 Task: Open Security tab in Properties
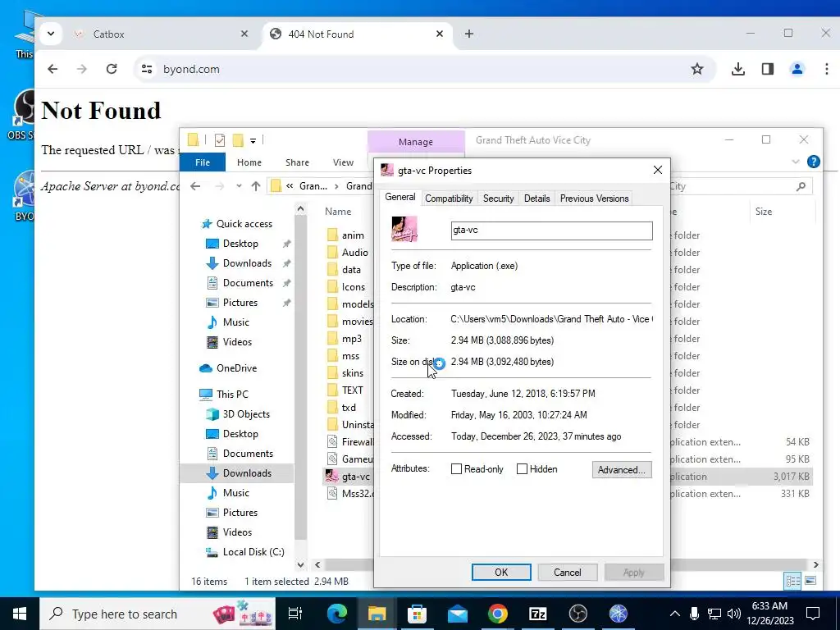[x=498, y=199]
